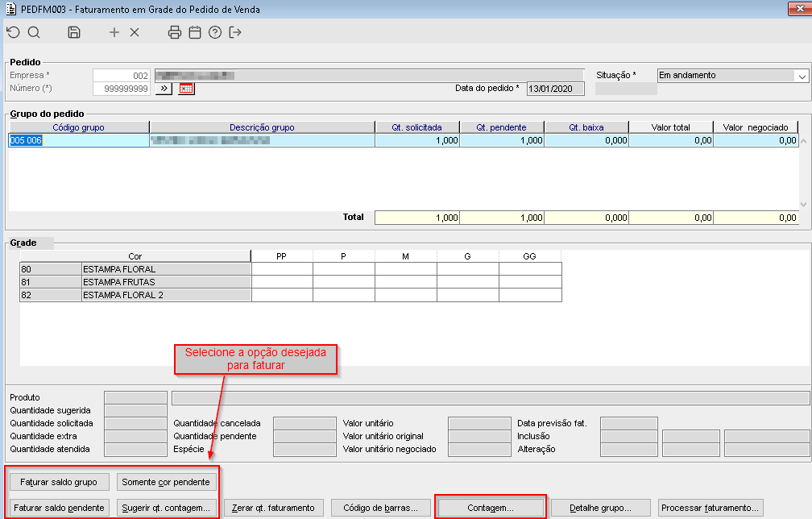Viewport: 812px width, 519px height.
Task: Click Somente cor pendente button
Action: click(x=166, y=482)
